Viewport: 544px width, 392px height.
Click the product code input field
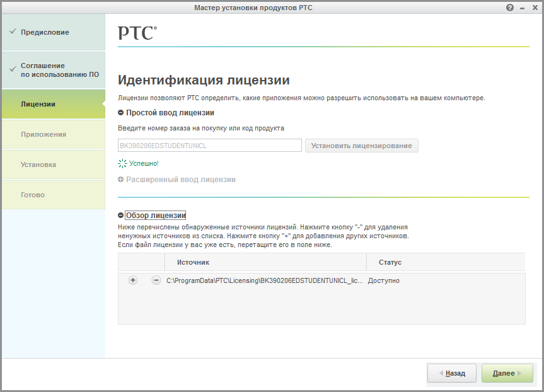[209, 146]
